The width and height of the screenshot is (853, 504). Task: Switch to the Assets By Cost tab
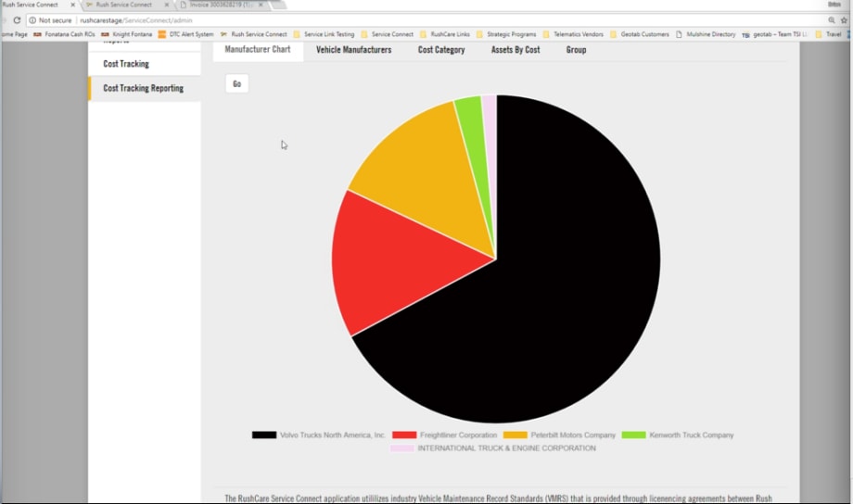click(x=516, y=49)
